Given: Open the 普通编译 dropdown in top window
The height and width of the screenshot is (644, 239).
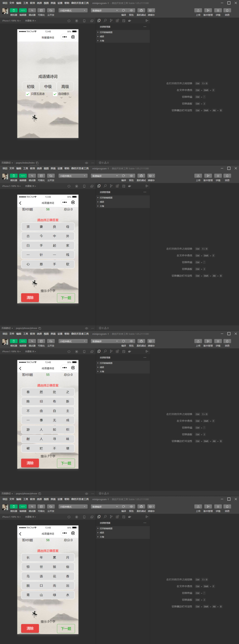Looking at the screenshot, I should point(104,11).
